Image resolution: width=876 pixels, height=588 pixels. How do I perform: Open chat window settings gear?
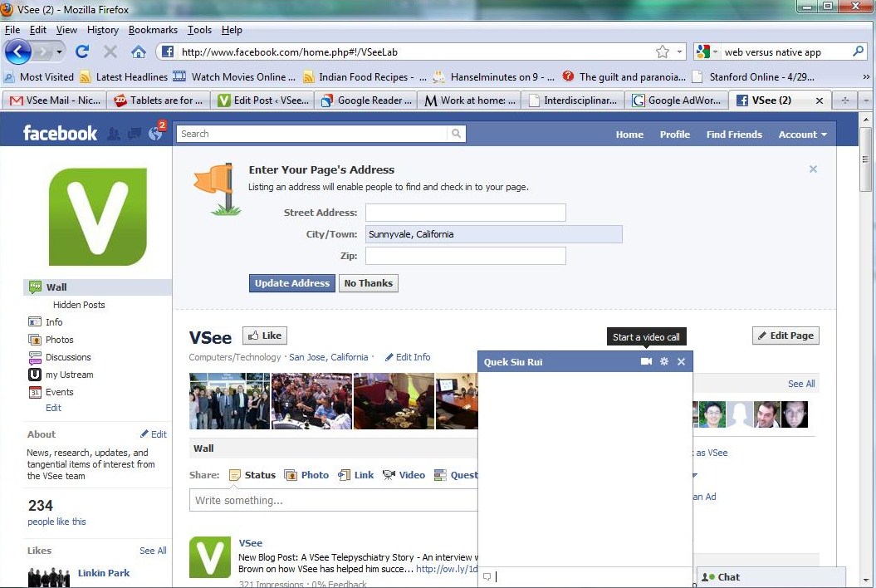tap(664, 362)
